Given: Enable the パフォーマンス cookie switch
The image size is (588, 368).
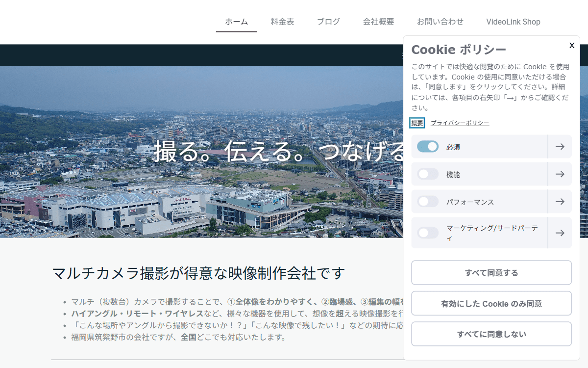Looking at the screenshot, I should tap(428, 202).
